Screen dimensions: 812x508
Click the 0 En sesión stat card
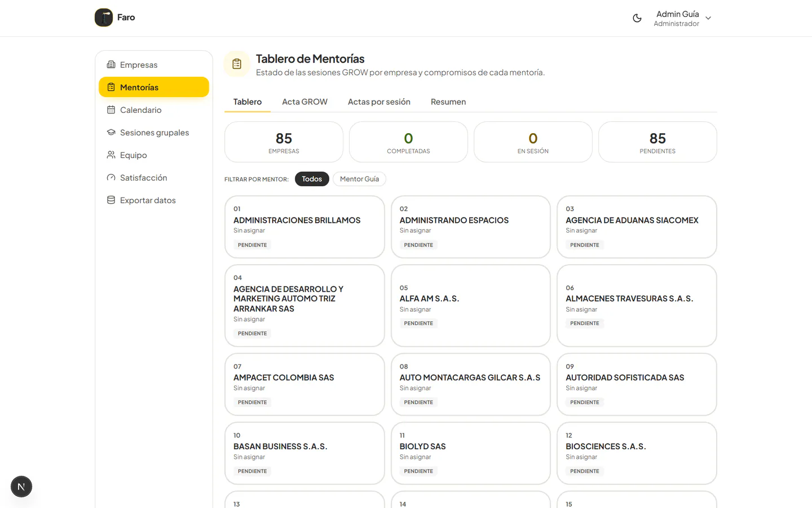pyautogui.click(x=533, y=142)
